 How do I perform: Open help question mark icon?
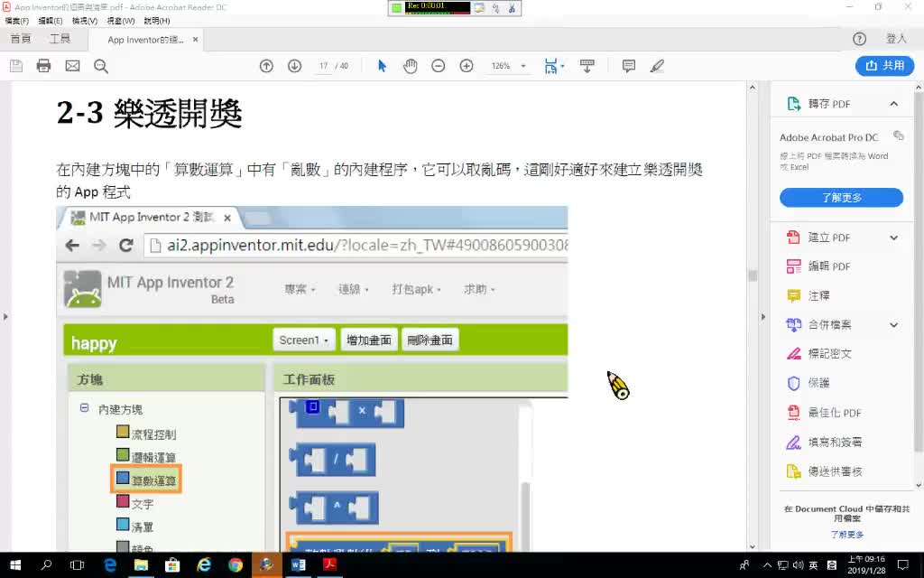click(x=859, y=39)
